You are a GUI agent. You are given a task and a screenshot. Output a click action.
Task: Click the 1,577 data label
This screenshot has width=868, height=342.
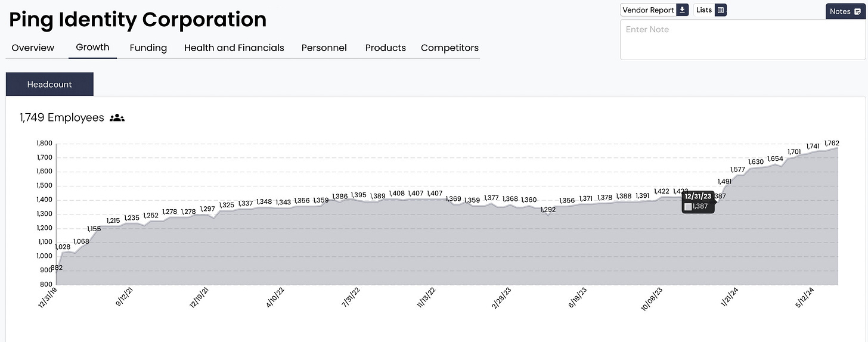(x=737, y=169)
